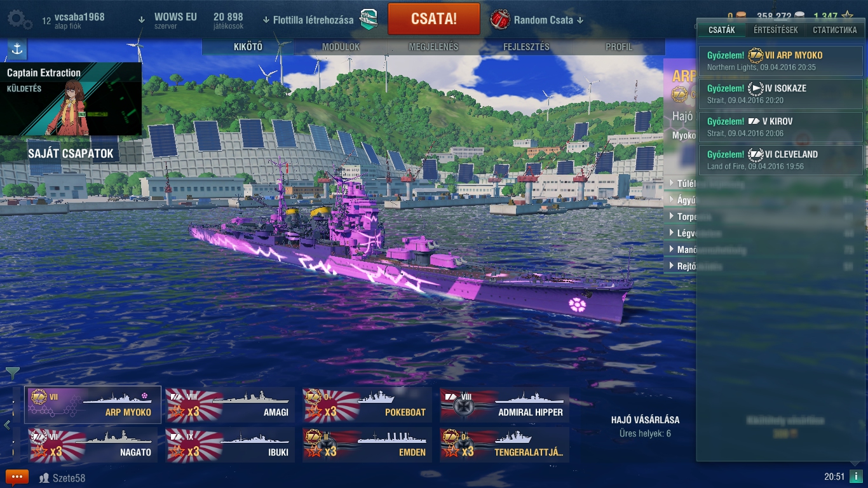Open ship carousel filter funnel icon
The width and height of the screenshot is (868, 488).
pyautogui.click(x=13, y=374)
